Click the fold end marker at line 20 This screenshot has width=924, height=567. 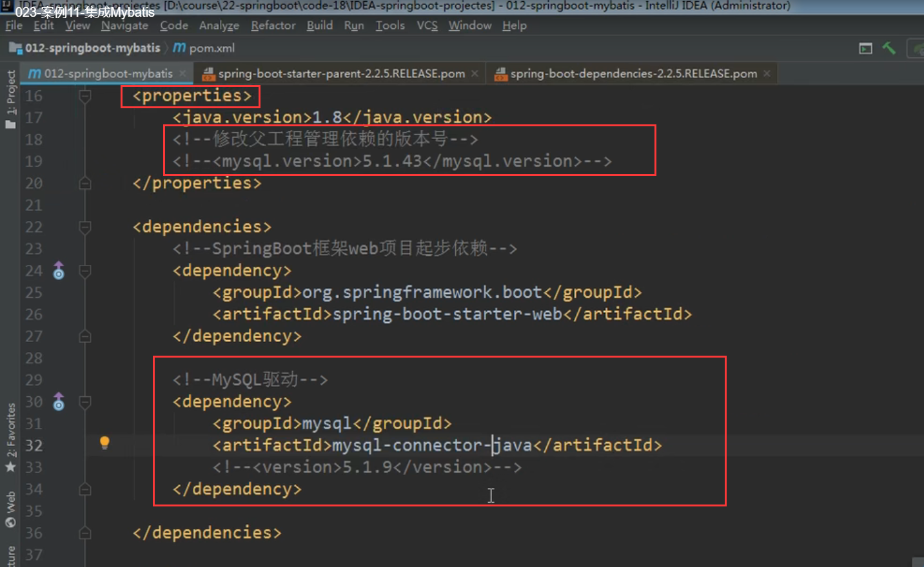pyautogui.click(x=84, y=184)
